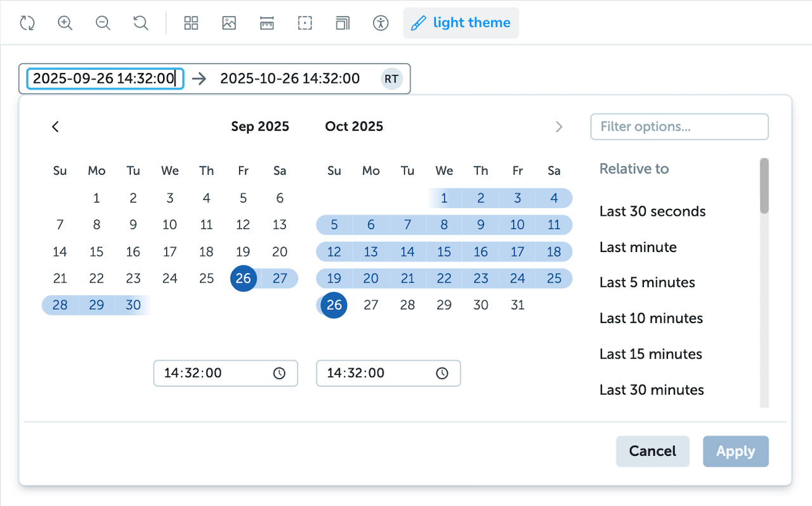
Task: Open the light theme selector
Action: pos(461,23)
